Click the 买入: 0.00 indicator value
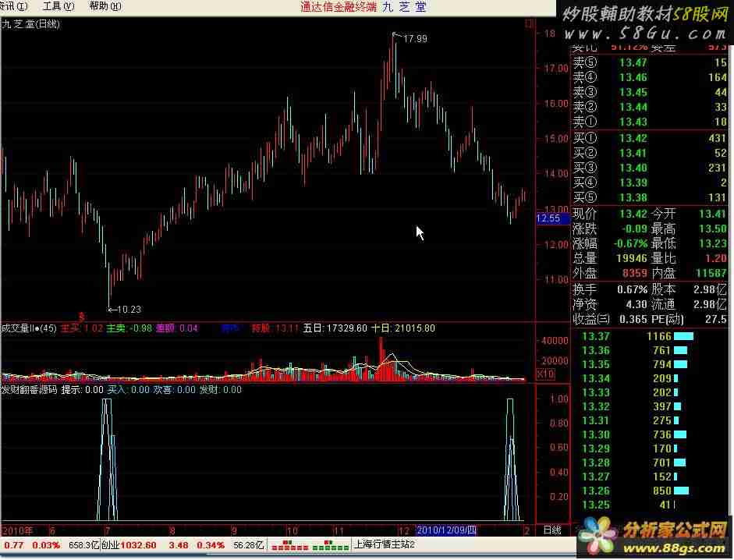Screen dimensions: 734x560 (x=128, y=389)
